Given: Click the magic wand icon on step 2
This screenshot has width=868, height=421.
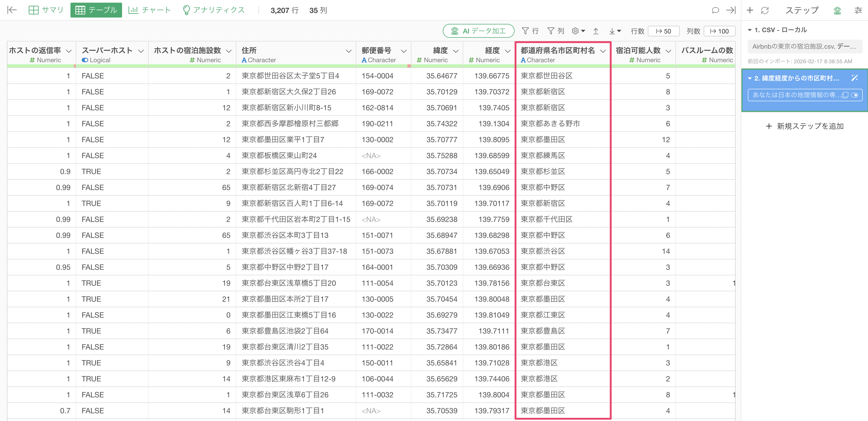Looking at the screenshot, I should (854, 78).
